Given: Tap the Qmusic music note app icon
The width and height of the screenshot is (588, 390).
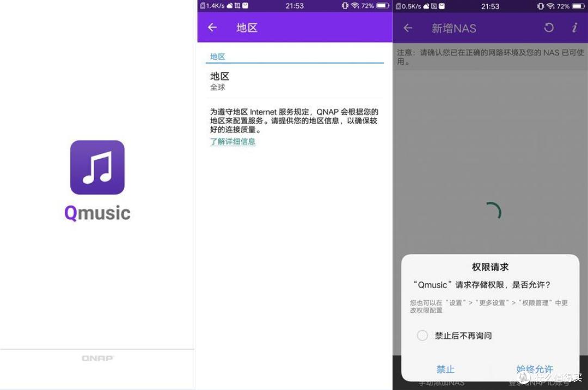Looking at the screenshot, I should pos(97,167).
